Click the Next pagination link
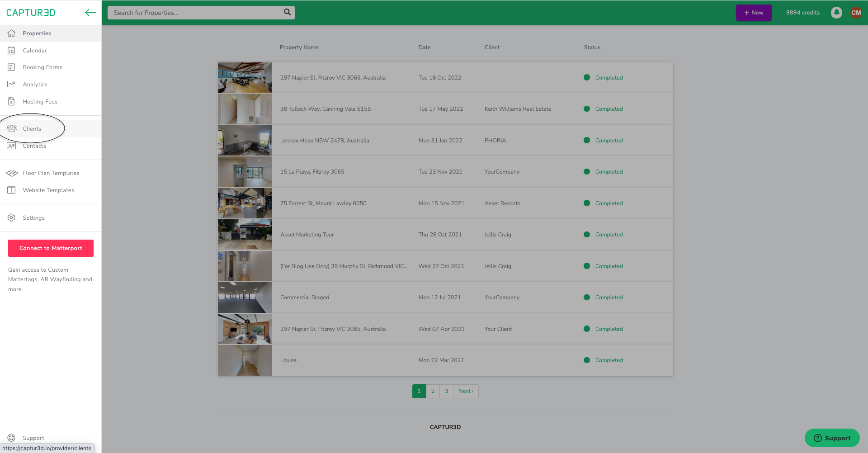The image size is (868, 453). [466, 391]
